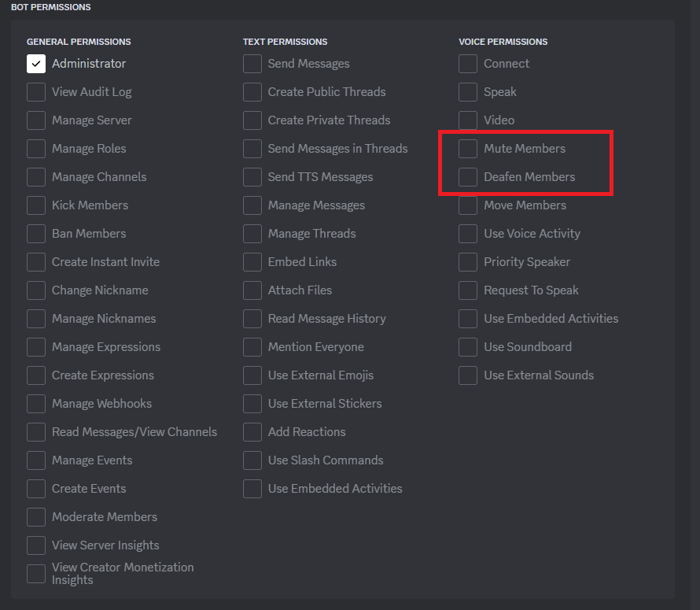Tick the Manage Messages permission
700x610 pixels.
coord(252,205)
